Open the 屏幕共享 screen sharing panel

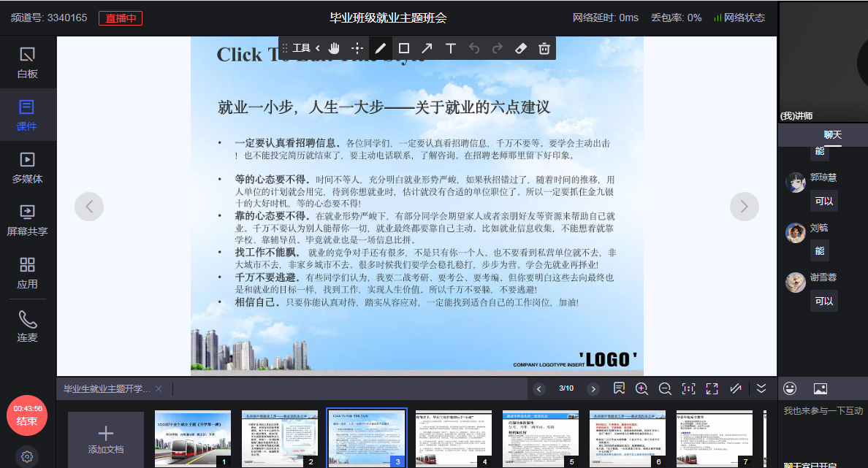pyautogui.click(x=27, y=220)
